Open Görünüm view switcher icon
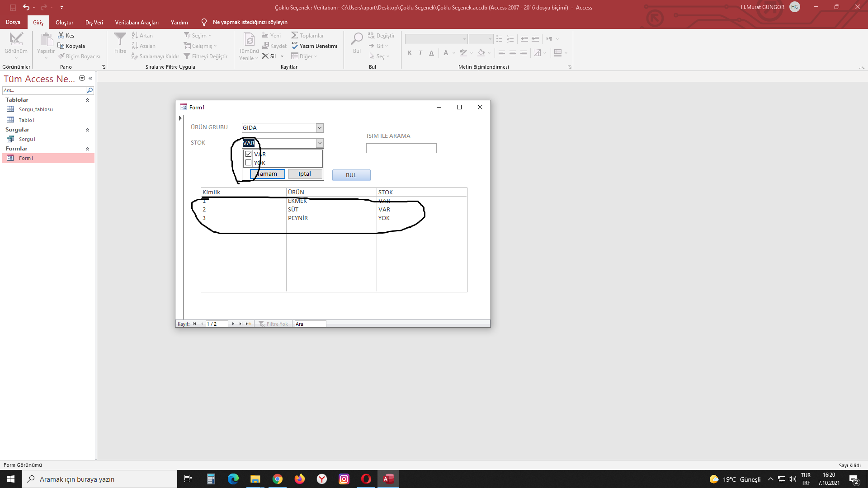The width and height of the screenshot is (868, 488). [16, 39]
